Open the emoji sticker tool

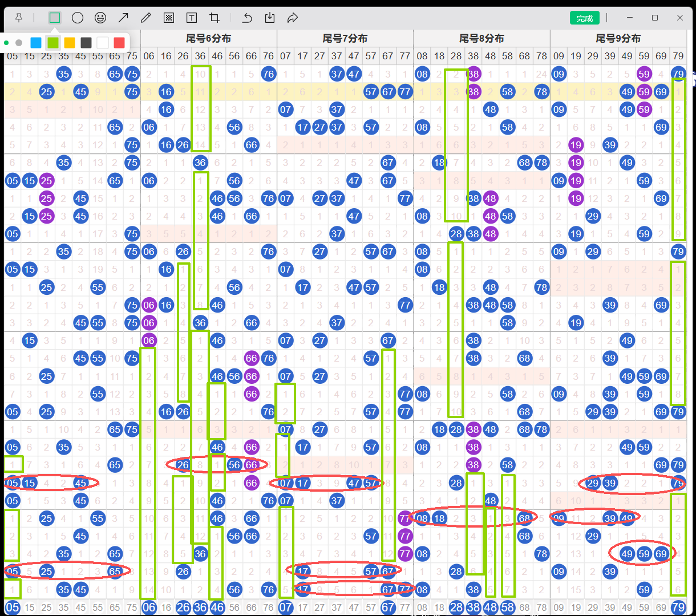(x=100, y=18)
